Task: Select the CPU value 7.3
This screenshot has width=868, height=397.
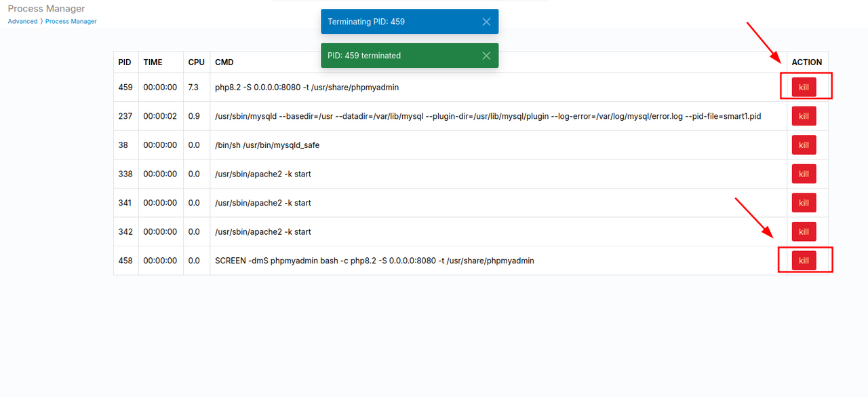Action: (193, 88)
